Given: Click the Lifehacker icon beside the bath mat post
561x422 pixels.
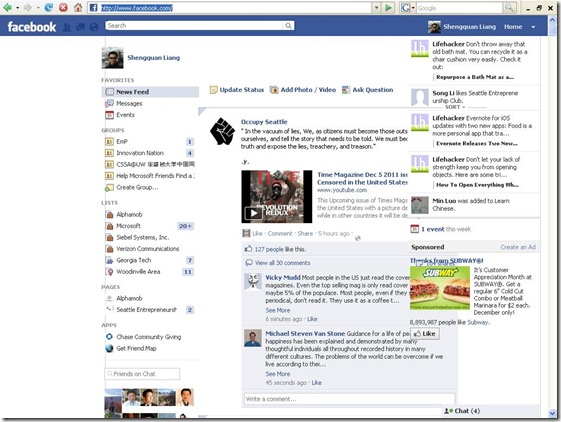Looking at the screenshot, I should pos(420,48).
